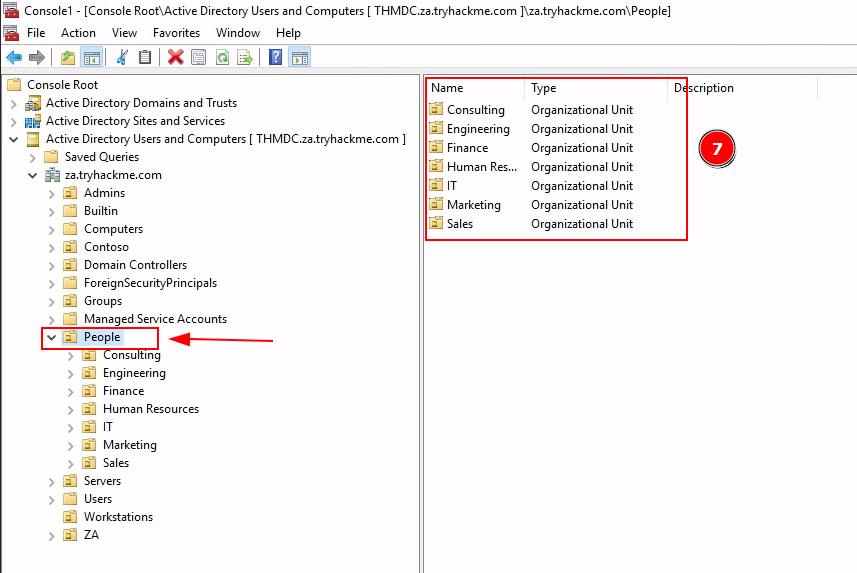Open Properties via the toolbar icon
This screenshot has height=573, width=857.
click(x=198, y=57)
